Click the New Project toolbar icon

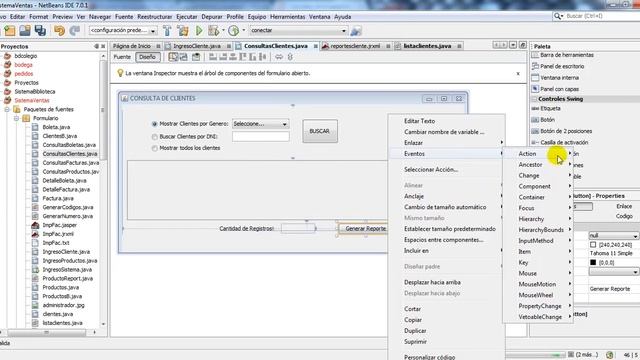pyautogui.click(x=10, y=31)
